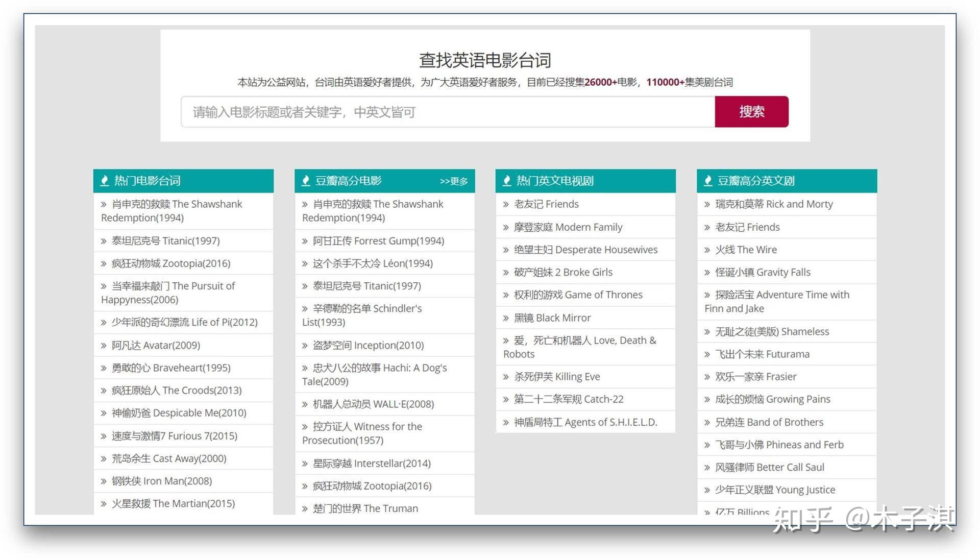The image size is (980, 560).
Task: Open 火线 The Wire link
Action: click(x=746, y=250)
